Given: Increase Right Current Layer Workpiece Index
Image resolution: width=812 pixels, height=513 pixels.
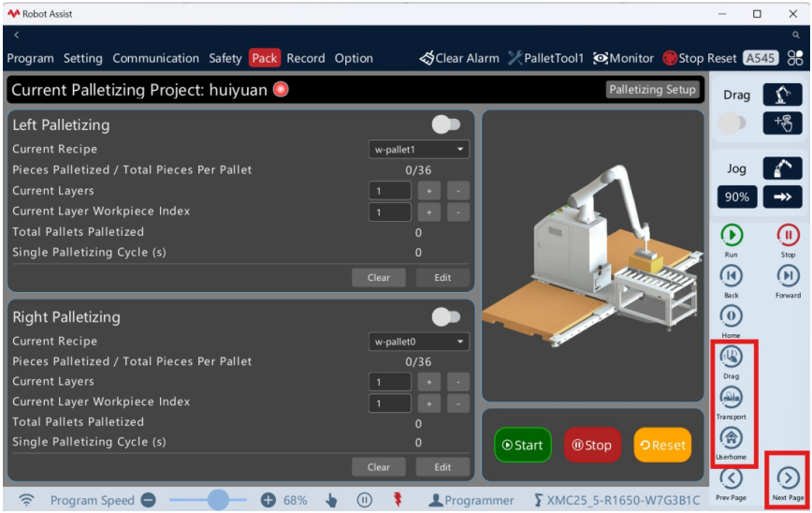Looking at the screenshot, I should point(428,403).
